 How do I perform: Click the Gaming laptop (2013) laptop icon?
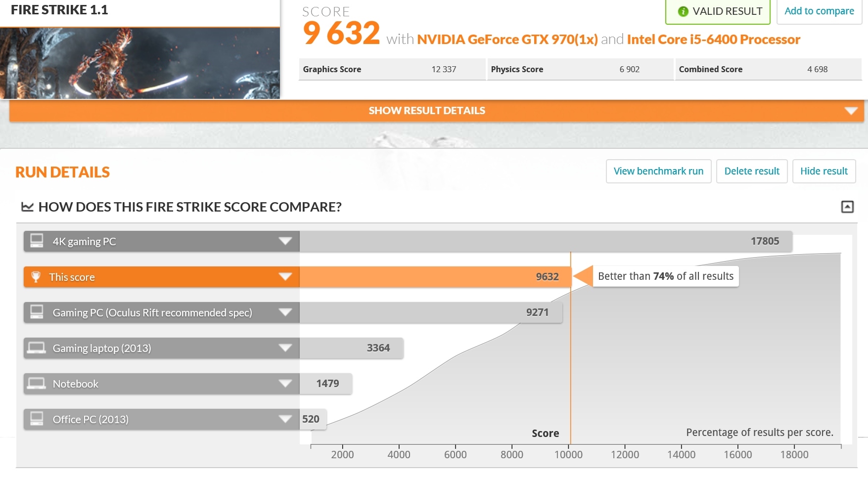[x=37, y=348]
